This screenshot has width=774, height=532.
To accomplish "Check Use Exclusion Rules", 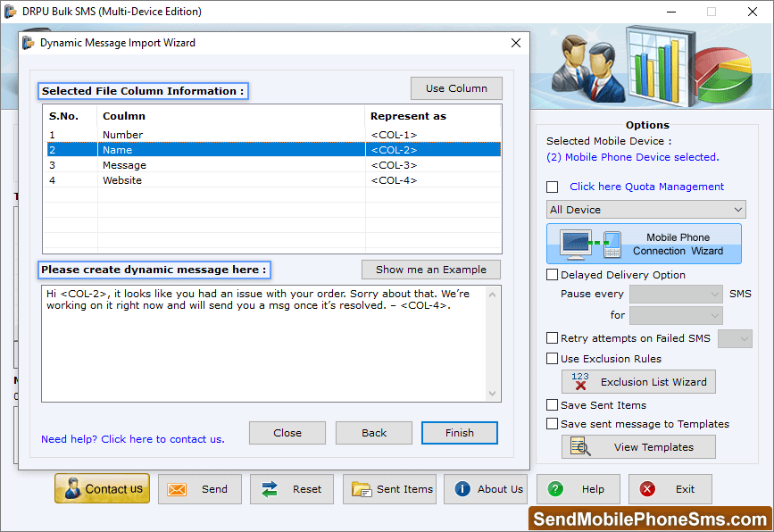I will point(552,358).
